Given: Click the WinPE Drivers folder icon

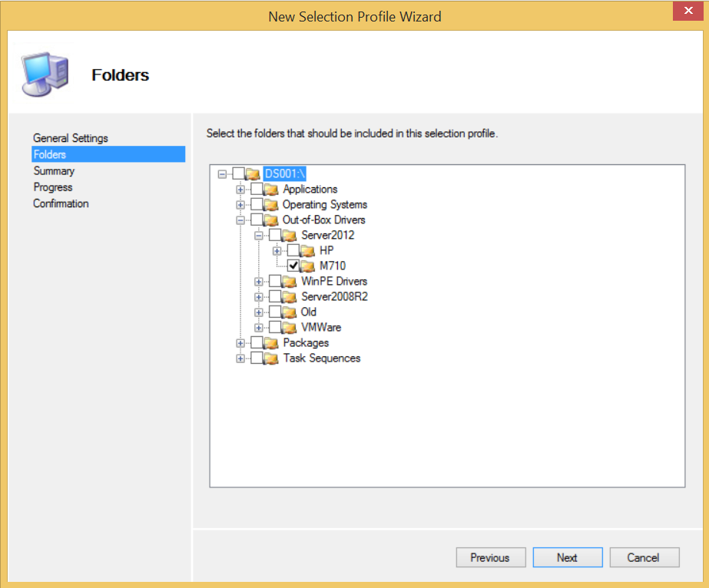Looking at the screenshot, I should click(x=290, y=282).
